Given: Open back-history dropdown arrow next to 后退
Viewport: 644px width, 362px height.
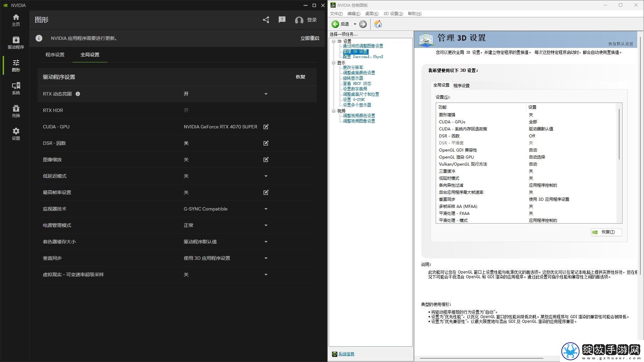Looking at the screenshot, I should 355,24.
